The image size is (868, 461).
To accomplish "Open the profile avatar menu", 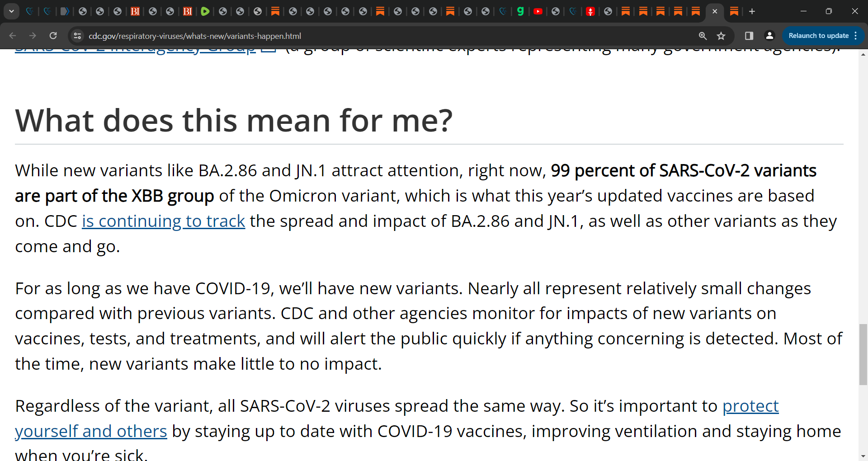I will (769, 36).
